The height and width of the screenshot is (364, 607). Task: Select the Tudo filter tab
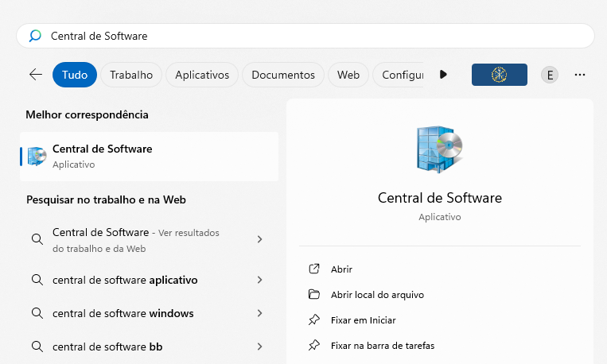pyautogui.click(x=75, y=75)
